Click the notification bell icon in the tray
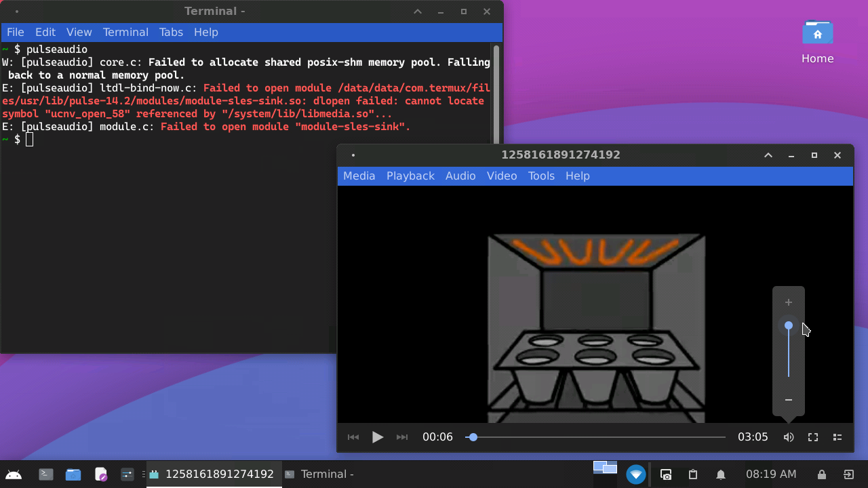 [720, 474]
